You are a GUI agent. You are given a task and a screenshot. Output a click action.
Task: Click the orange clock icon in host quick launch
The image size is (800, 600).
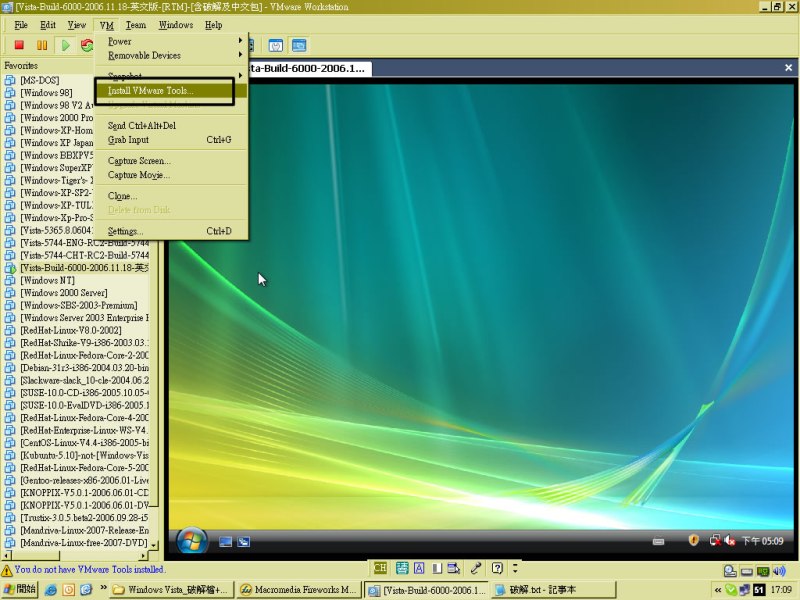pyautogui.click(x=68, y=590)
